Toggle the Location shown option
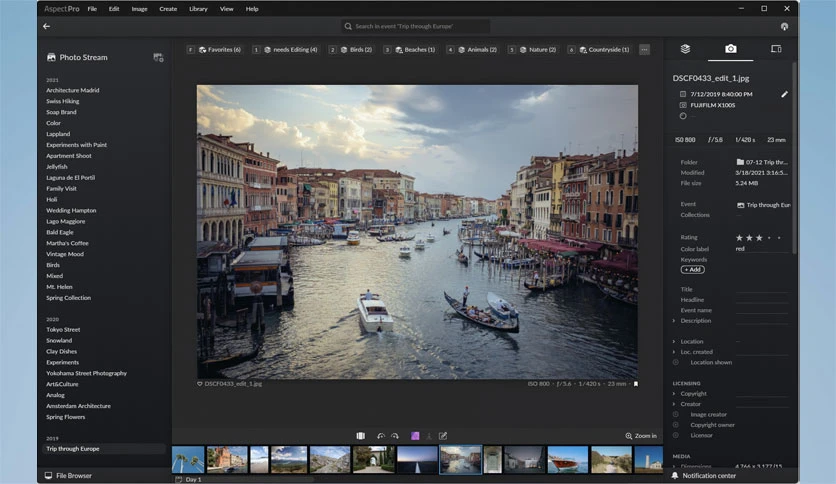This screenshot has height=484, width=836. 676,362
